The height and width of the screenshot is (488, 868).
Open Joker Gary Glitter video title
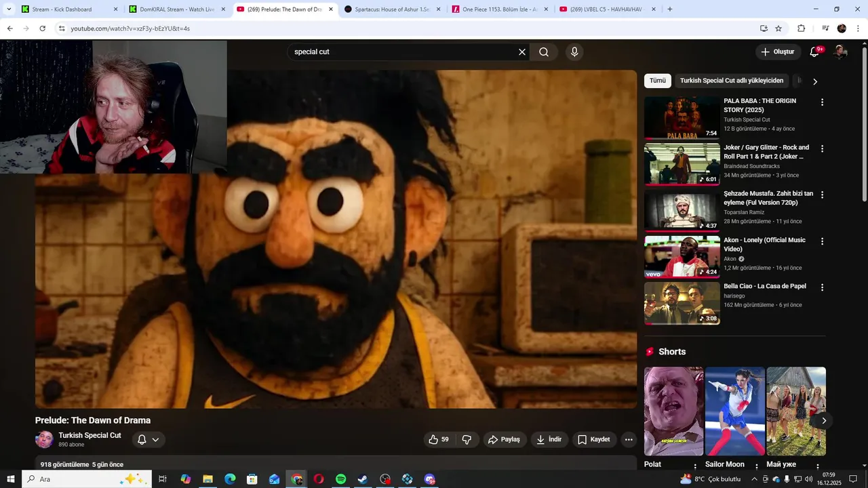pos(766,152)
